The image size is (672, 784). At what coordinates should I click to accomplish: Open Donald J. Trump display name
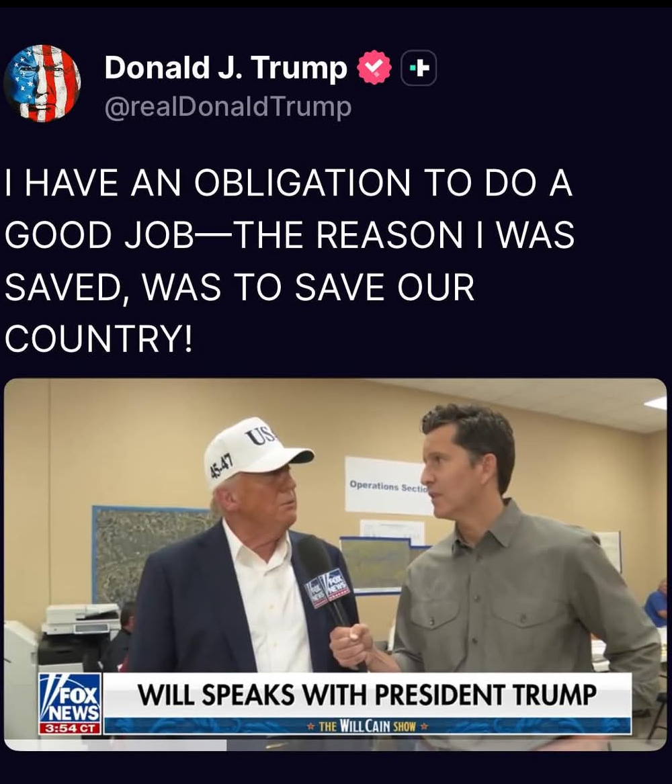click(226, 67)
